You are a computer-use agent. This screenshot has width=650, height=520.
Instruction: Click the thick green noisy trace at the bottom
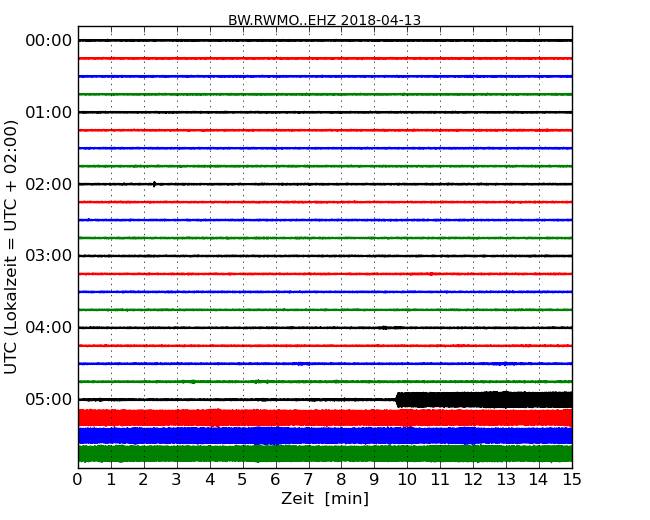(325, 453)
